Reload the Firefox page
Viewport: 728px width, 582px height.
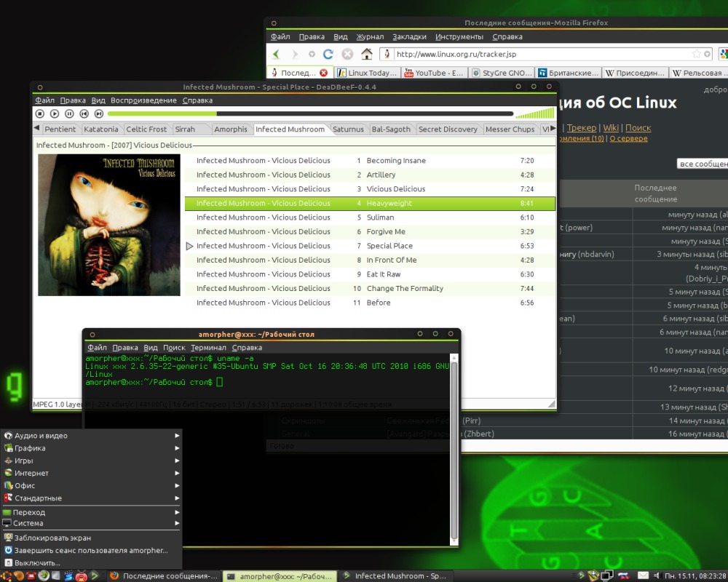tap(328, 55)
